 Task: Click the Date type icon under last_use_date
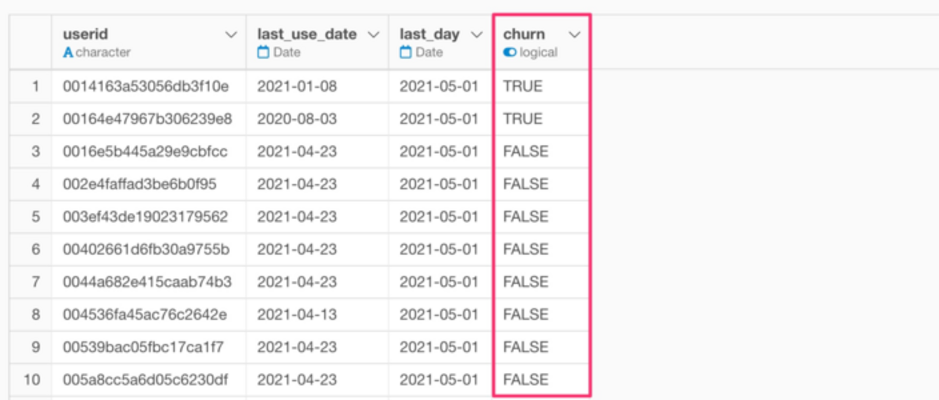pyautogui.click(x=264, y=52)
